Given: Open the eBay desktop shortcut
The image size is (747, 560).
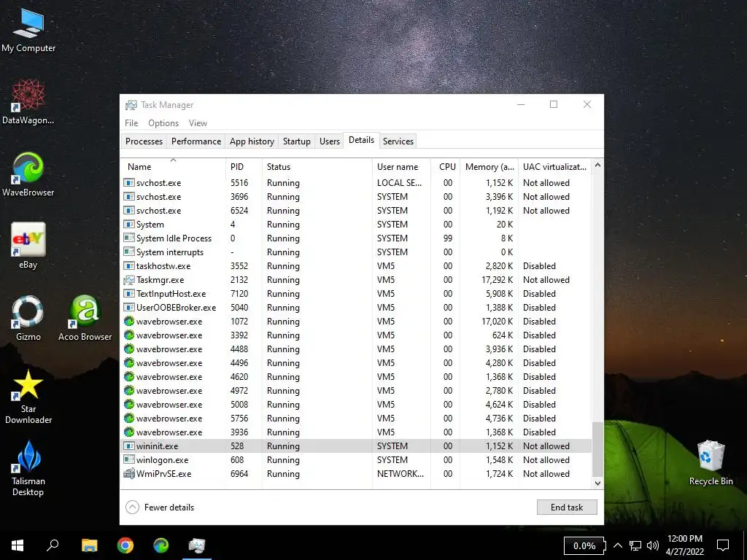Looking at the screenshot, I should tap(28, 246).
